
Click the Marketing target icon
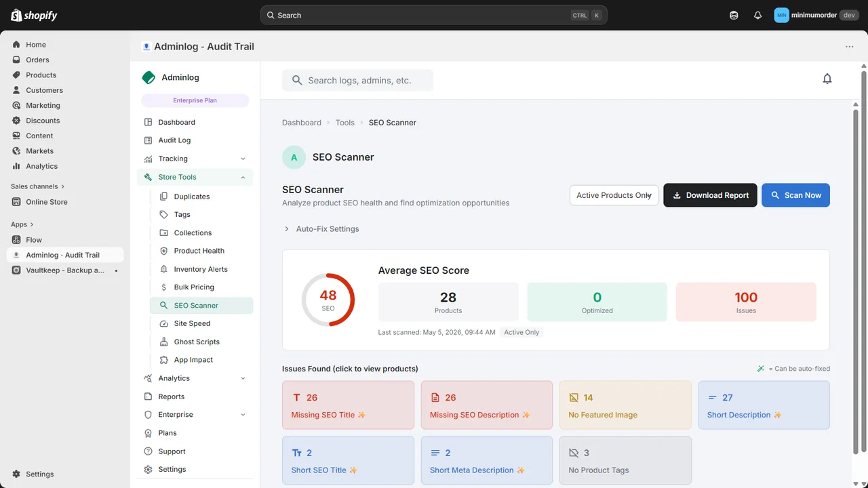pos(16,106)
